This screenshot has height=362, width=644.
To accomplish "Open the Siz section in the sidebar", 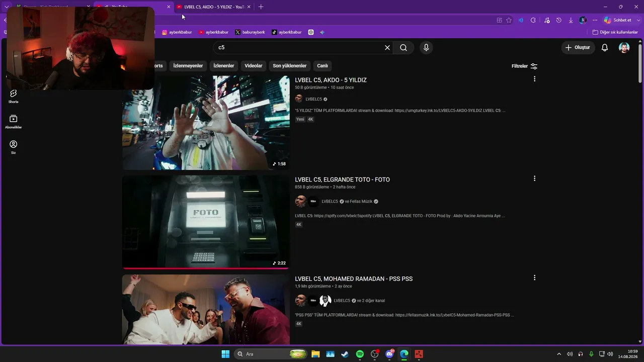I will click(14, 147).
